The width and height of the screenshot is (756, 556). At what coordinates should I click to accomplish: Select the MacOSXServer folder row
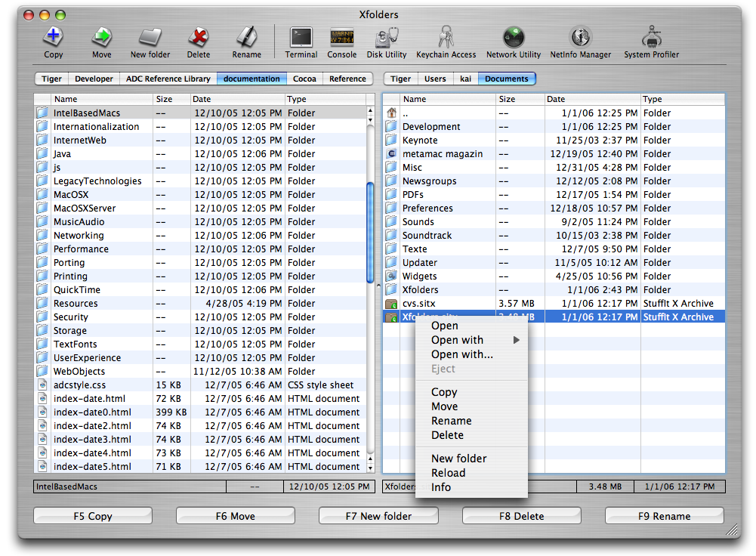[x=200, y=208]
